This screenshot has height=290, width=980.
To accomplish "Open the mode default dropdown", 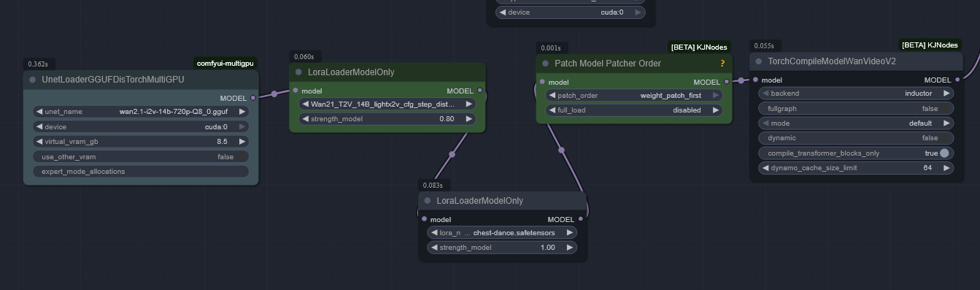I will coord(856,123).
